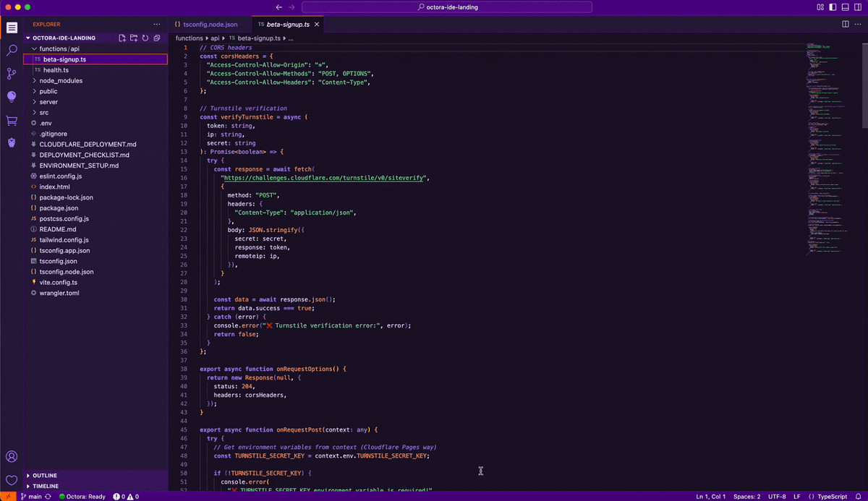Change encoding via UTF-8 status item
Screen dimensions: 868x501
pos(777,497)
